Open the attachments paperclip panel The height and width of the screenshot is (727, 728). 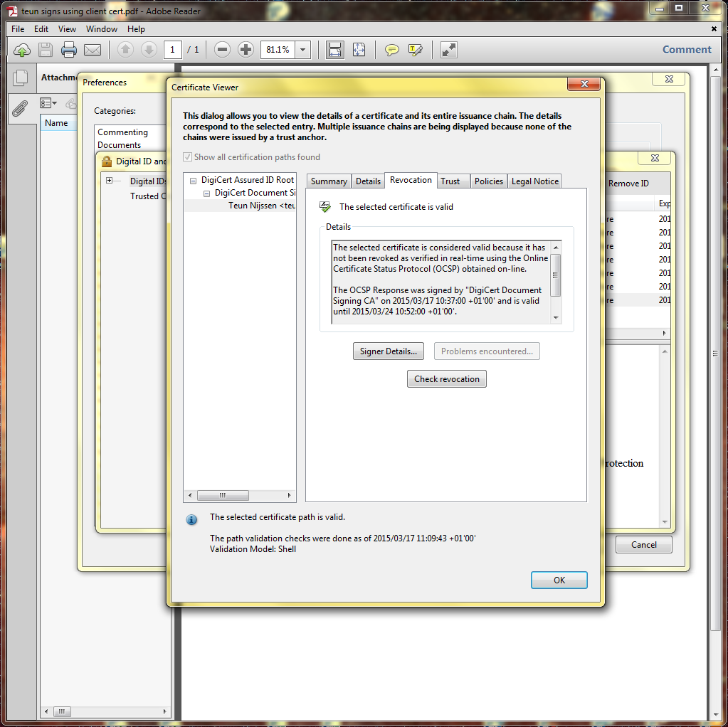click(20, 108)
